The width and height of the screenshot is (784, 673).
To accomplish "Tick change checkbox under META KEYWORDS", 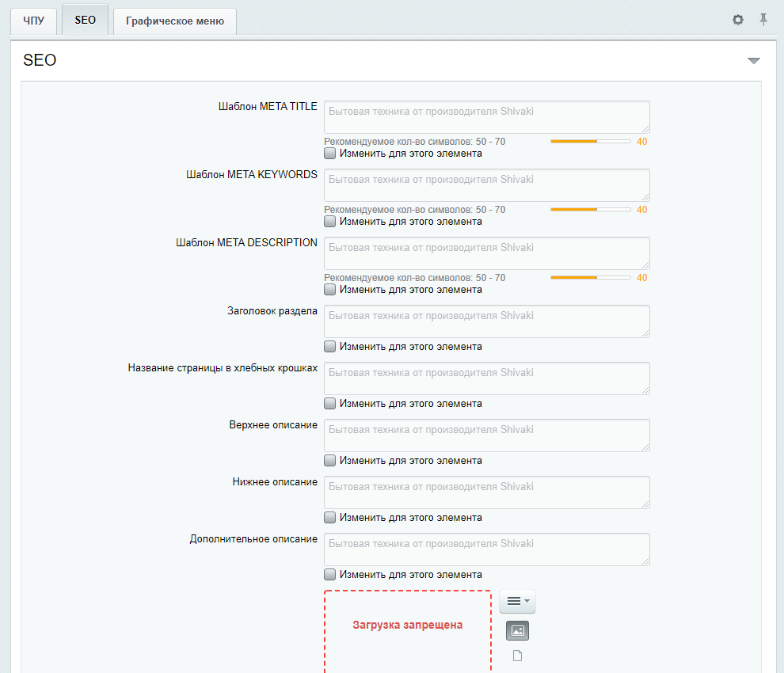I will point(329,222).
